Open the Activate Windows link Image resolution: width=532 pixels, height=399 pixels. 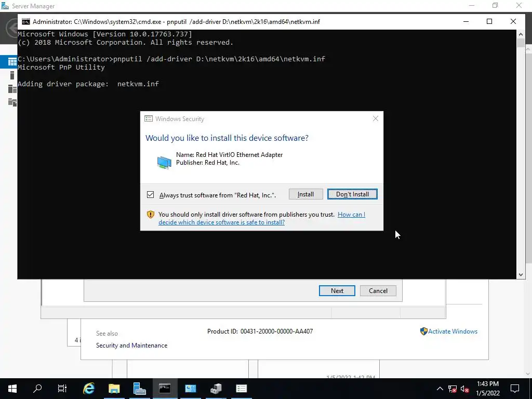click(x=453, y=331)
